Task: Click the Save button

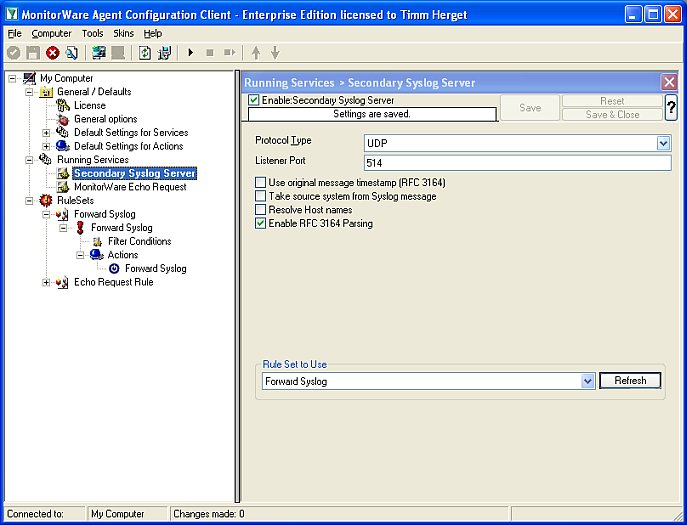Action: coord(530,107)
